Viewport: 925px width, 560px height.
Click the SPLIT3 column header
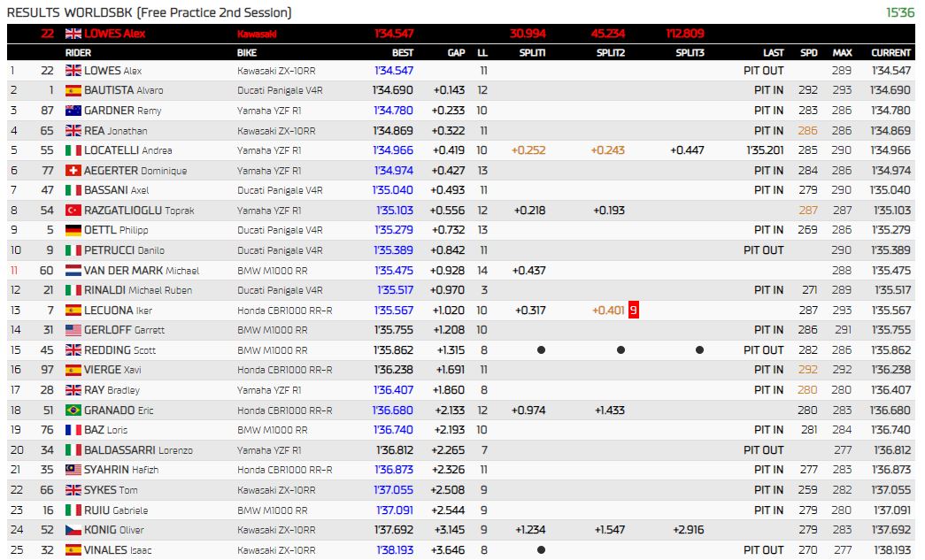click(690, 53)
